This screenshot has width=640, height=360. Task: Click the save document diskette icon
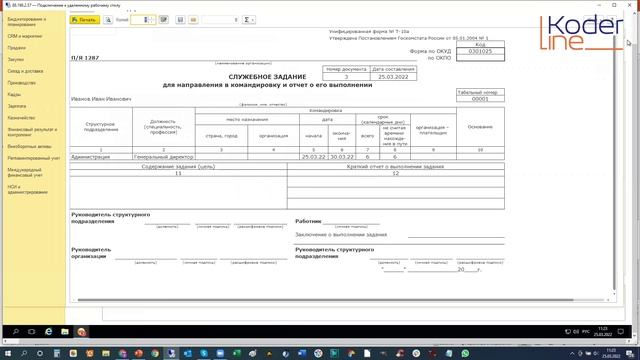(x=180, y=20)
